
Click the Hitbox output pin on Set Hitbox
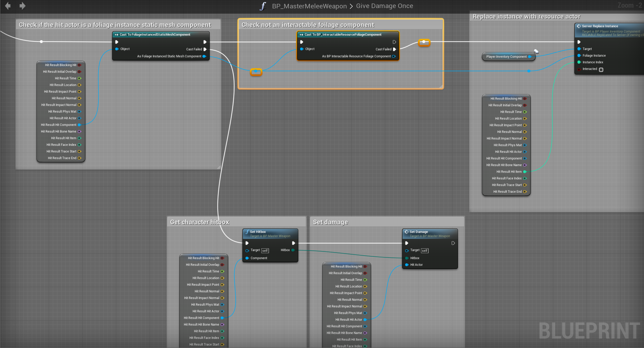point(293,250)
